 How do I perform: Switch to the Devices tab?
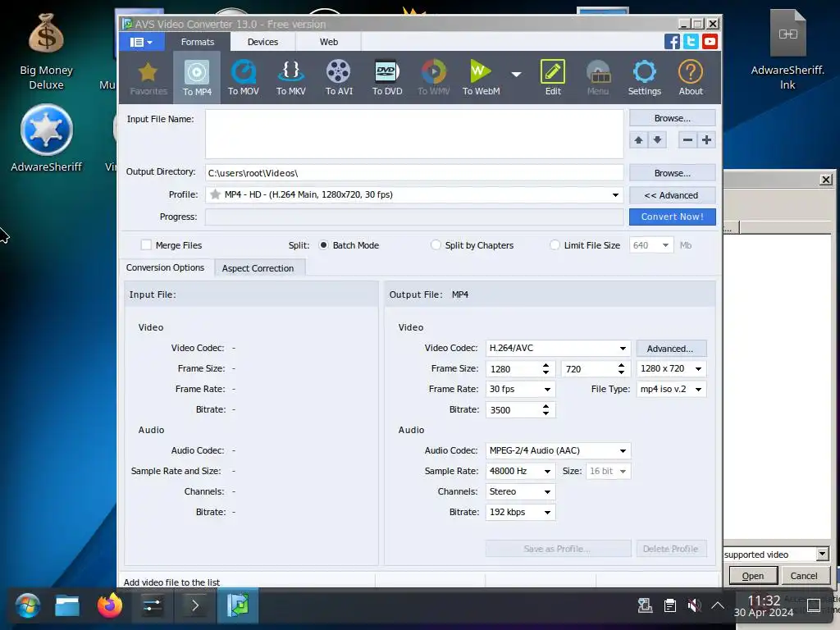pyautogui.click(x=262, y=42)
